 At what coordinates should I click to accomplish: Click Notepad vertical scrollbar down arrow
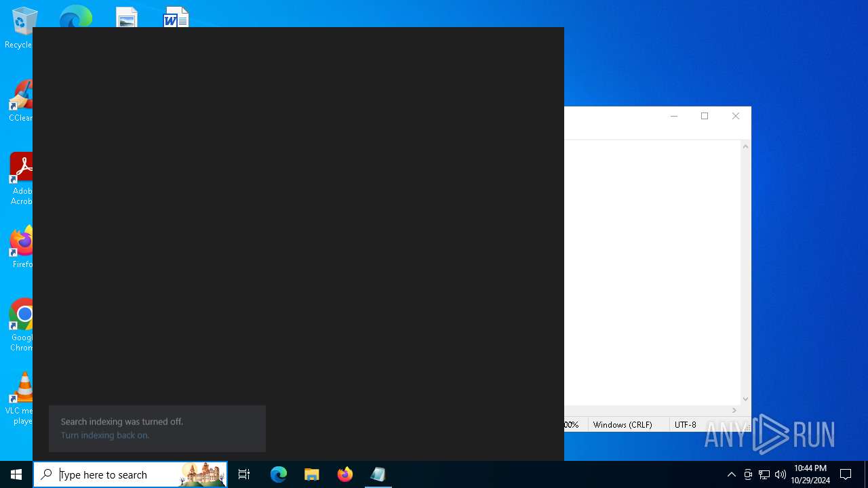click(x=745, y=399)
